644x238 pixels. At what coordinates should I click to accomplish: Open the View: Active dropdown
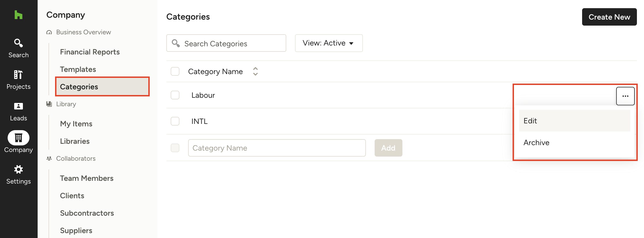pyautogui.click(x=329, y=43)
